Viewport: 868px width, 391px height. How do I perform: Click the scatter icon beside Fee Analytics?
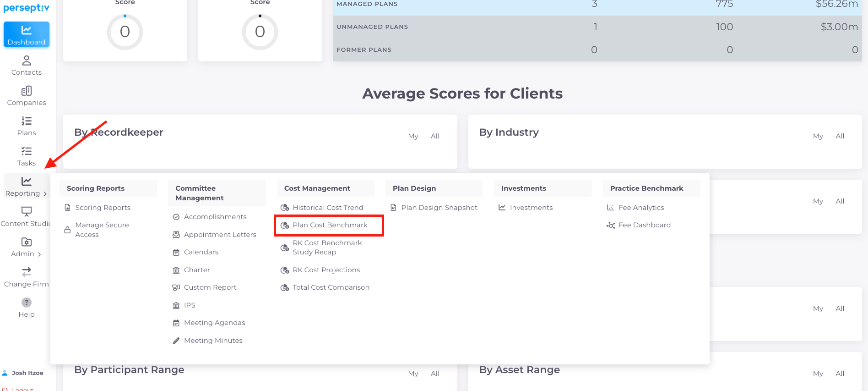pyautogui.click(x=611, y=208)
